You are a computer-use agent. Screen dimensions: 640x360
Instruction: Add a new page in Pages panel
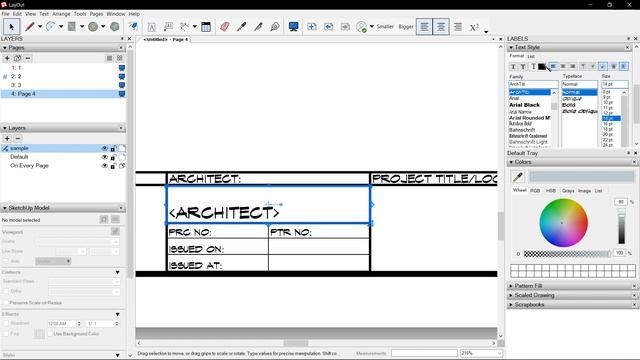(x=7, y=58)
